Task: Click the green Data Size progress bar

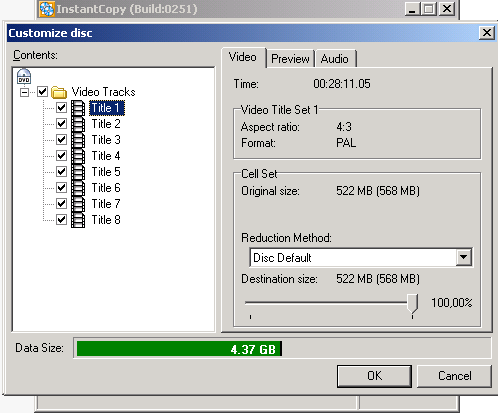Action: coord(179,349)
